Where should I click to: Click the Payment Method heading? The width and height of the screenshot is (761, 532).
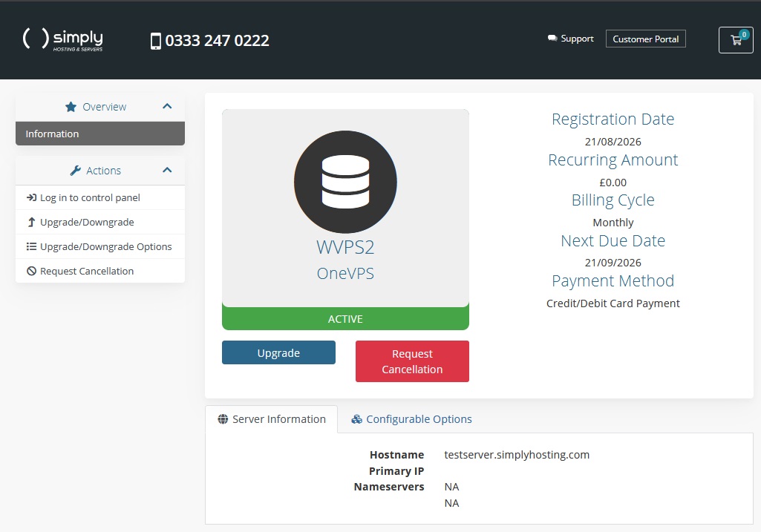(x=613, y=280)
